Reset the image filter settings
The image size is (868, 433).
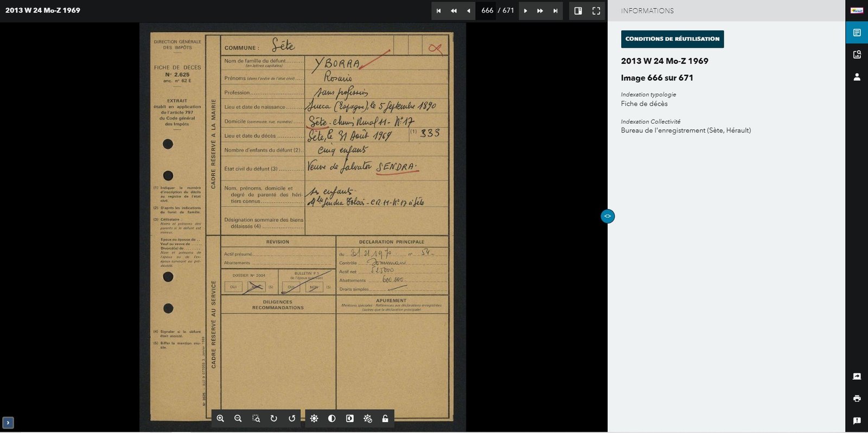tap(368, 418)
